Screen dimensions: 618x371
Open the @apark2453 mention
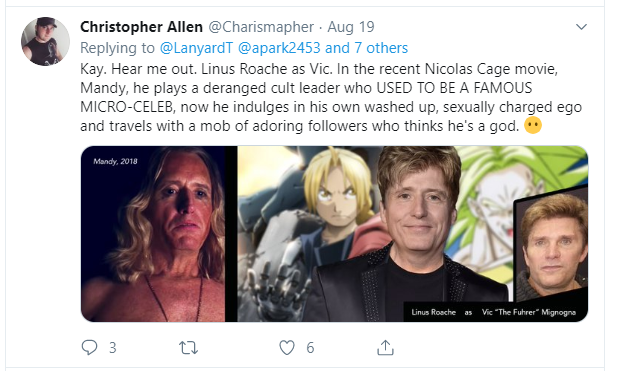[279, 48]
